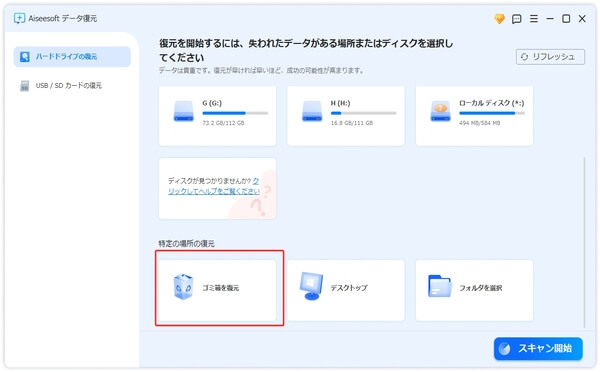Click the 494 MB/584 MB text
The width and height of the screenshot is (600, 372).
click(479, 123)
